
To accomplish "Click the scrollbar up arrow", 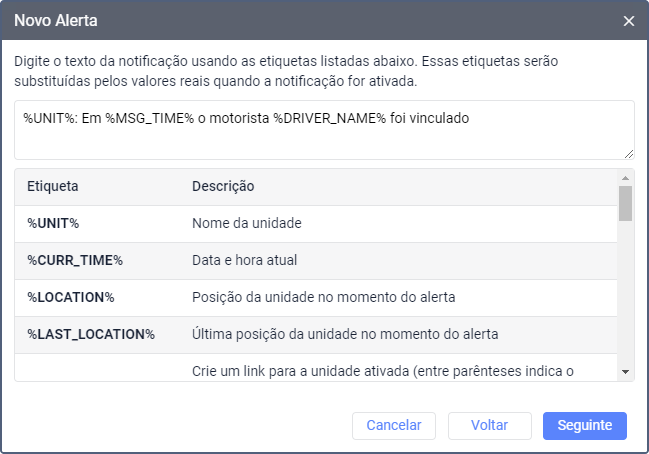I will click(x=625, y=176).
